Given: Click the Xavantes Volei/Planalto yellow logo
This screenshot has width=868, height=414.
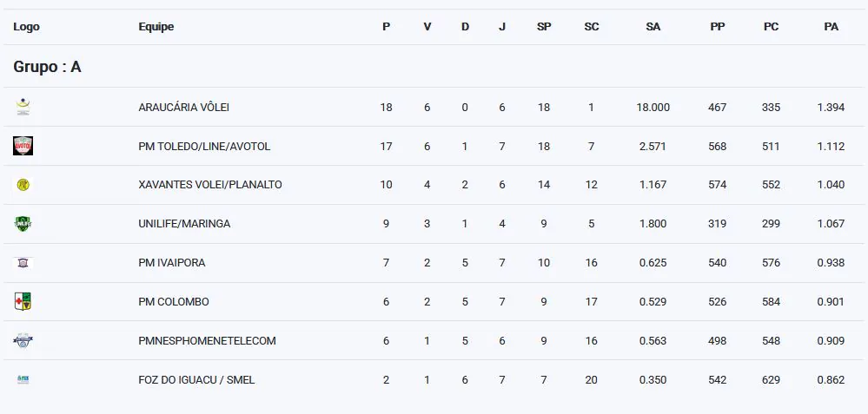Looking at the screenshot, I should tap(23, 185).
